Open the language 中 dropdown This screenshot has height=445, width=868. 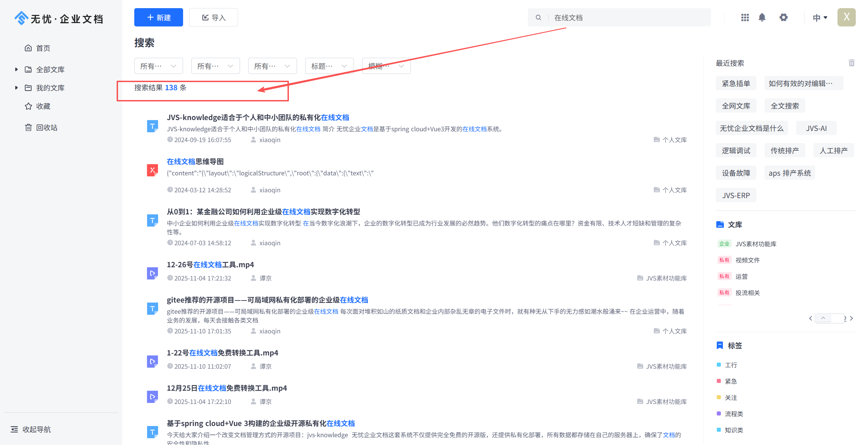tap(820, 18)
